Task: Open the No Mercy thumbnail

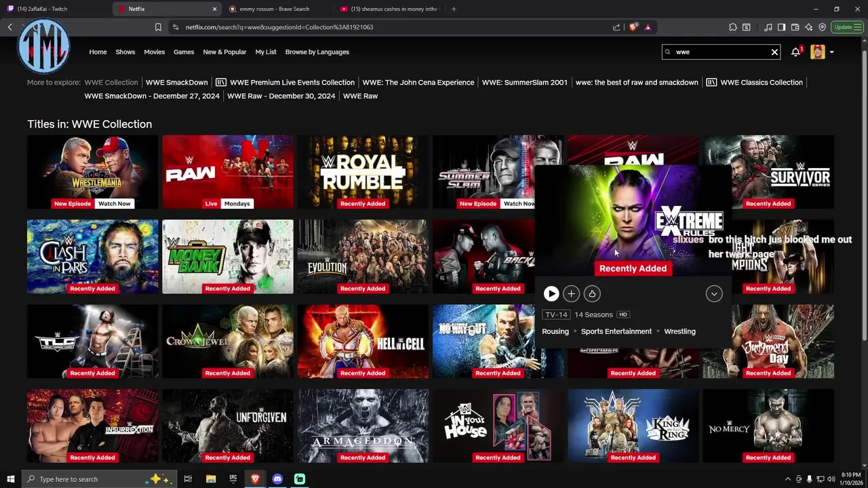Action: [768, 426]
